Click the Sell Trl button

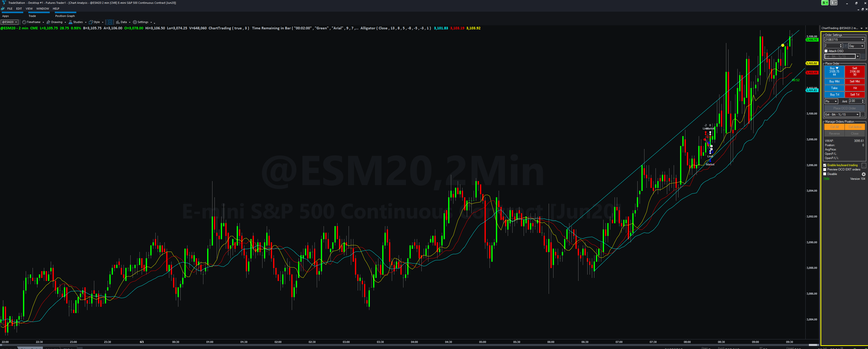[855, 95]
